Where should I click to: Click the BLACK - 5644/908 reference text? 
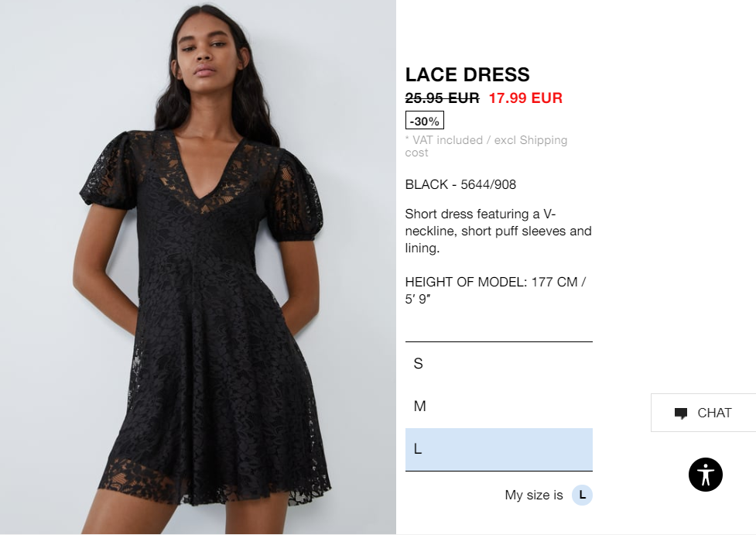[460, 184]
